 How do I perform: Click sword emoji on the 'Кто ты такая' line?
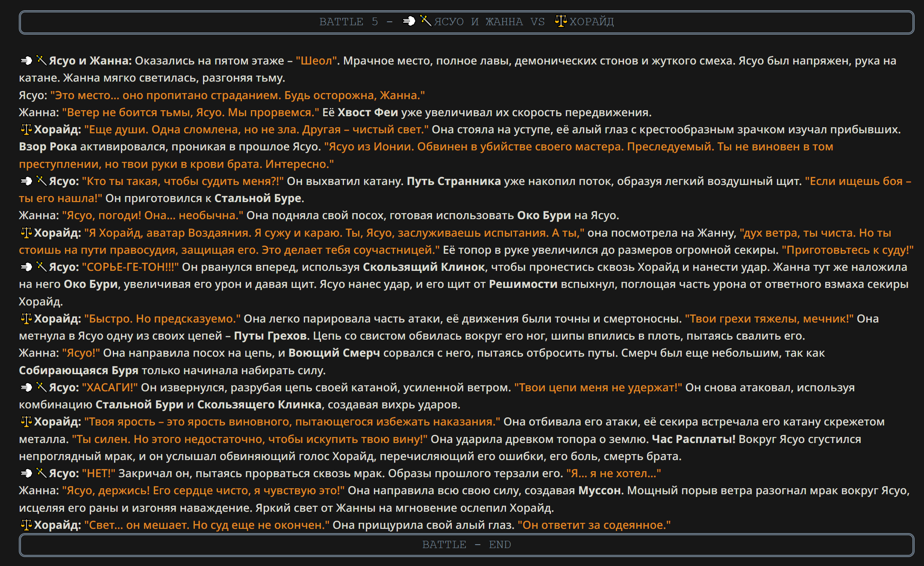click(x=41, y=181)
